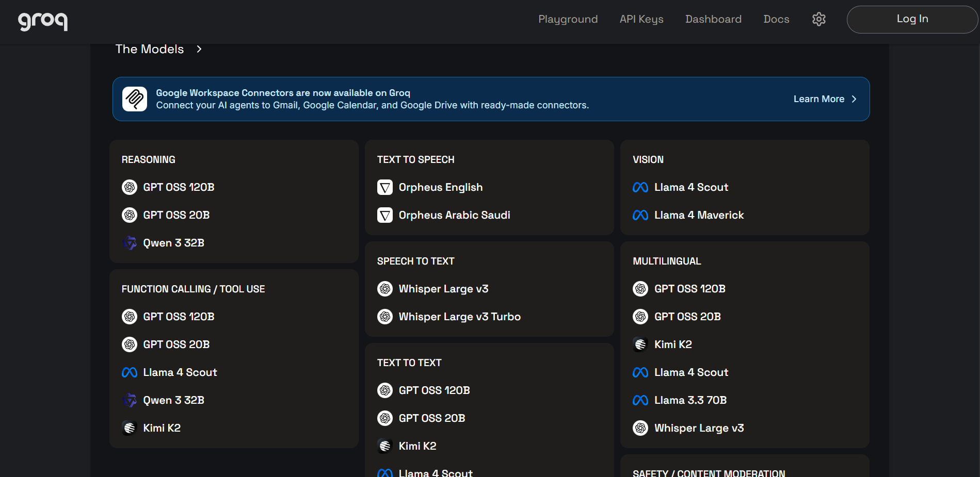Open Docs from the top navigation

coord(776,19)
